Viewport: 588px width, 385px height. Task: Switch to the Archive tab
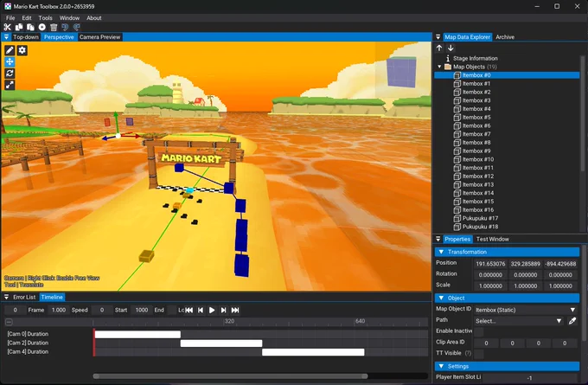click(505, 37)
